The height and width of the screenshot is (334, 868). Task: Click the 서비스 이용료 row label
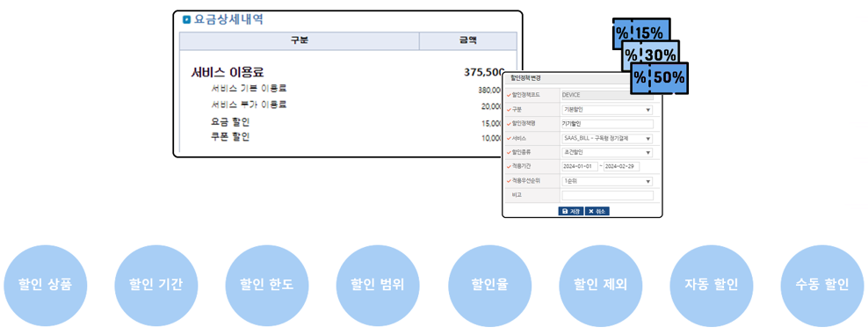(x=228, y=73)
